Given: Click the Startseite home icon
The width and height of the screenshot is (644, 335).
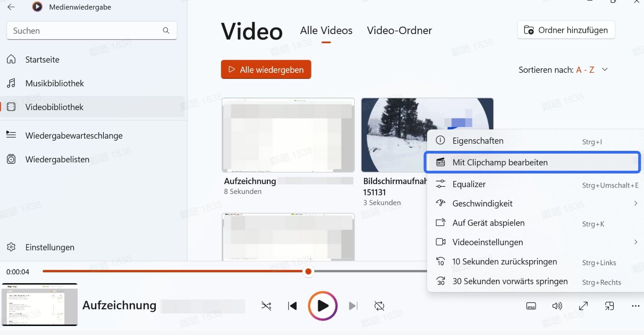Looking at the screenshot, I should [11, 59].
